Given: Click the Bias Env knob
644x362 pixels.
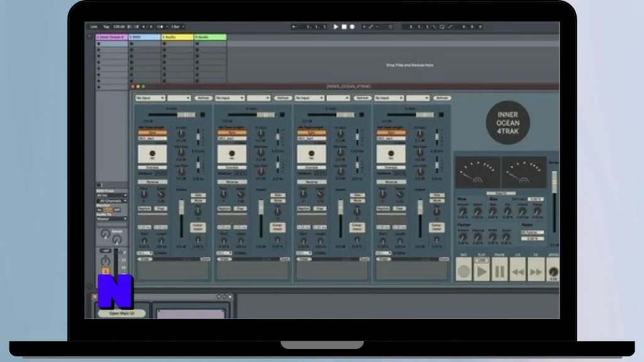Looking at the screenshot, I should point(508,212).
